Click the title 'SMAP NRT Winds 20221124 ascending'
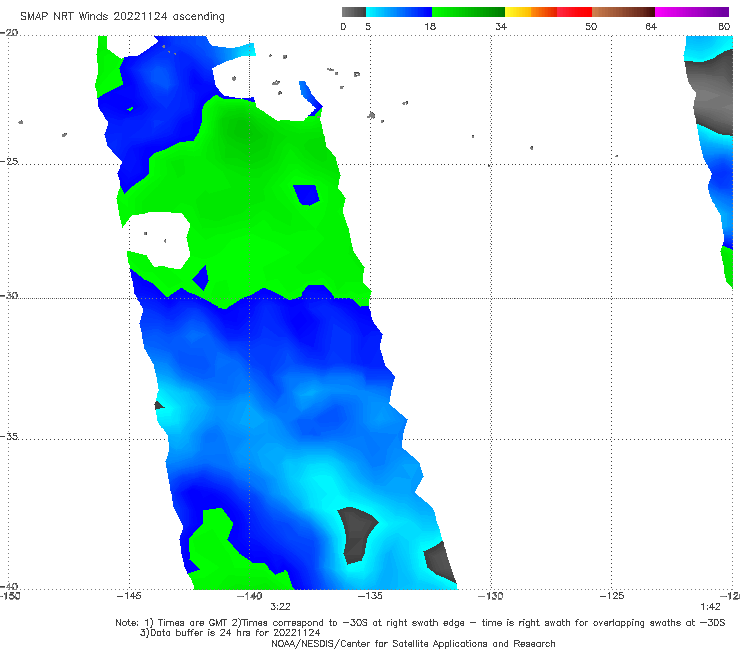Viewport: 740px width, 650px height. [x=122, y=16]
